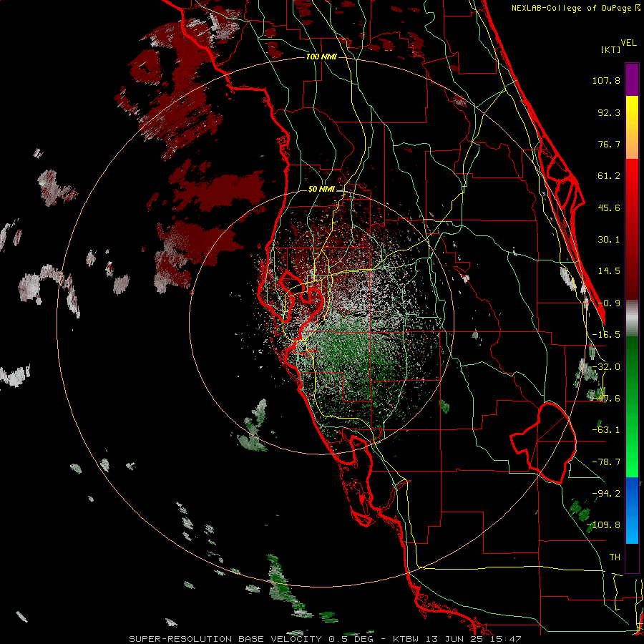Click the gray near-zero color bar segment

632,318
